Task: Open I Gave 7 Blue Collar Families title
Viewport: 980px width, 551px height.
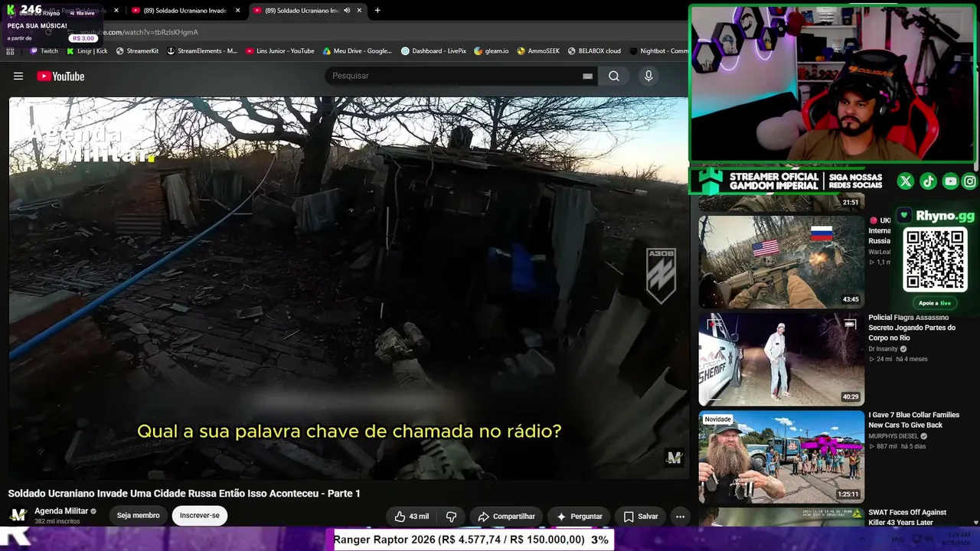Action: point(913,420)
